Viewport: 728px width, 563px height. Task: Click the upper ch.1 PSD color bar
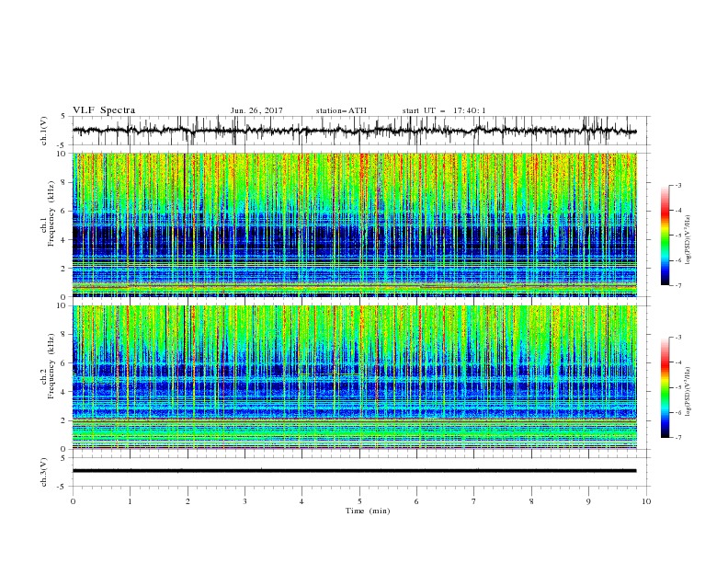coord(665,236)
